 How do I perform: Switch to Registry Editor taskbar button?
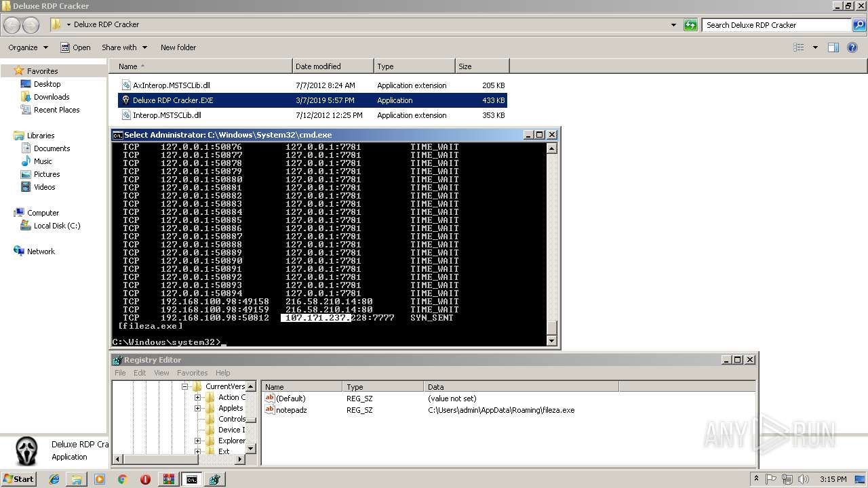point(215,479)
